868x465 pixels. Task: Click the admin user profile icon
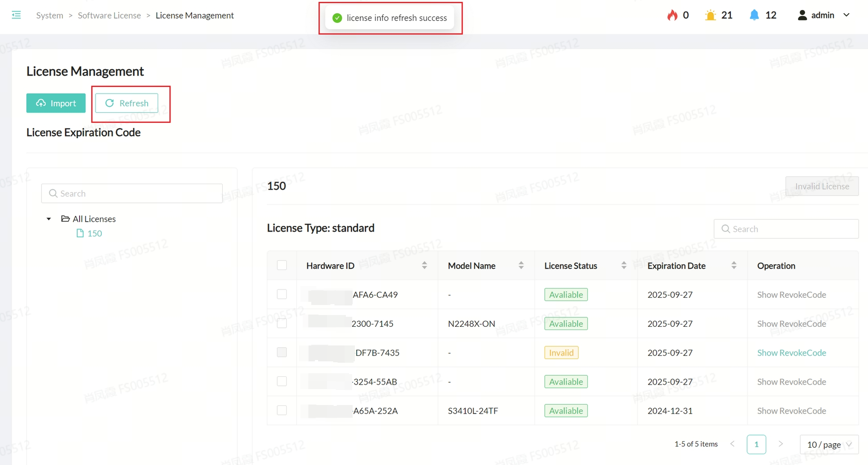(x=802, y=15)
